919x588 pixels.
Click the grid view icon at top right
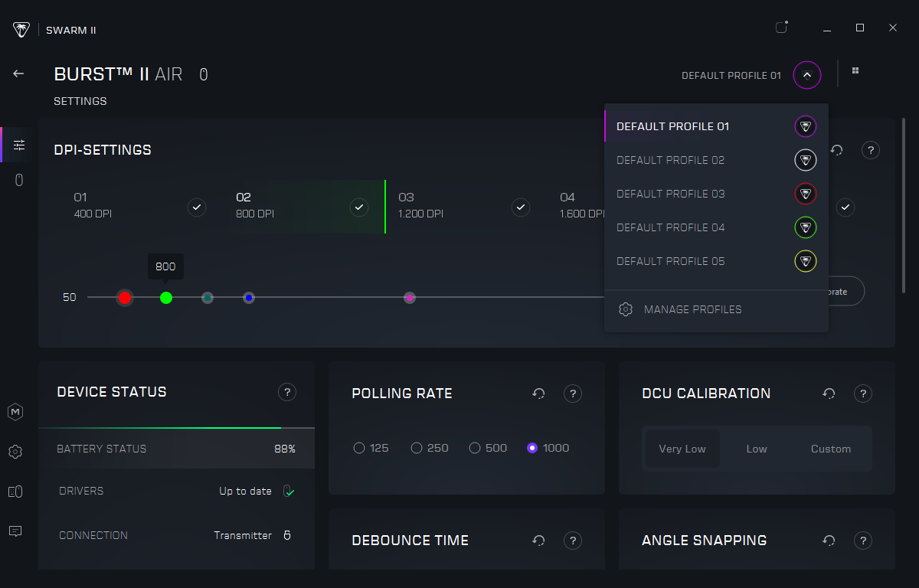click(855, 70)
